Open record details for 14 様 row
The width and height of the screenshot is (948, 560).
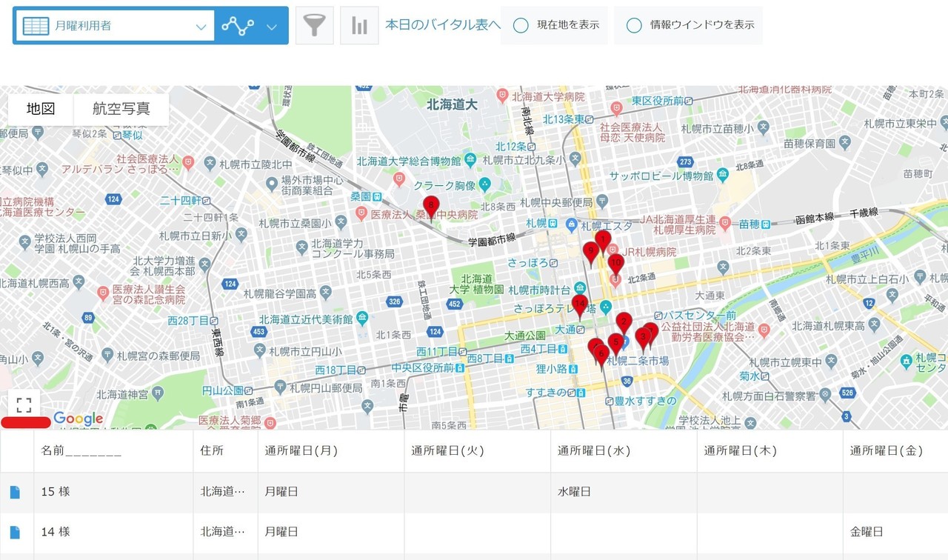click(x=15, y=532)
